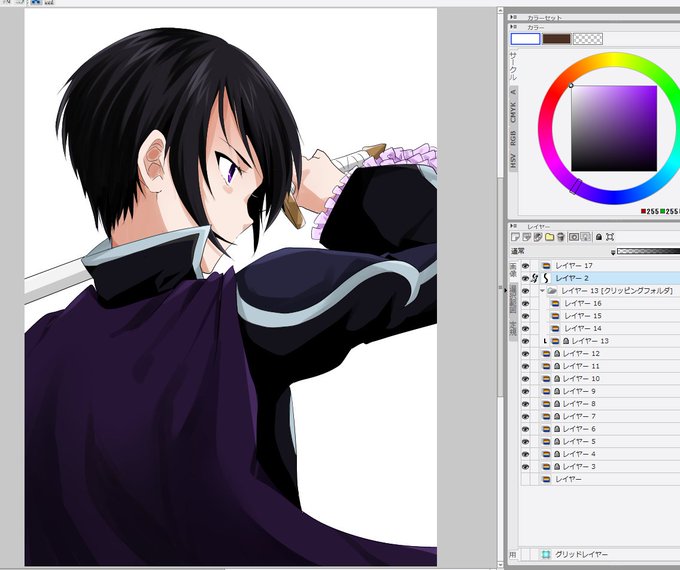This screenshot has width=680, height=570.
Task: Create a new layer folder
Action: (x=549, y=237)
